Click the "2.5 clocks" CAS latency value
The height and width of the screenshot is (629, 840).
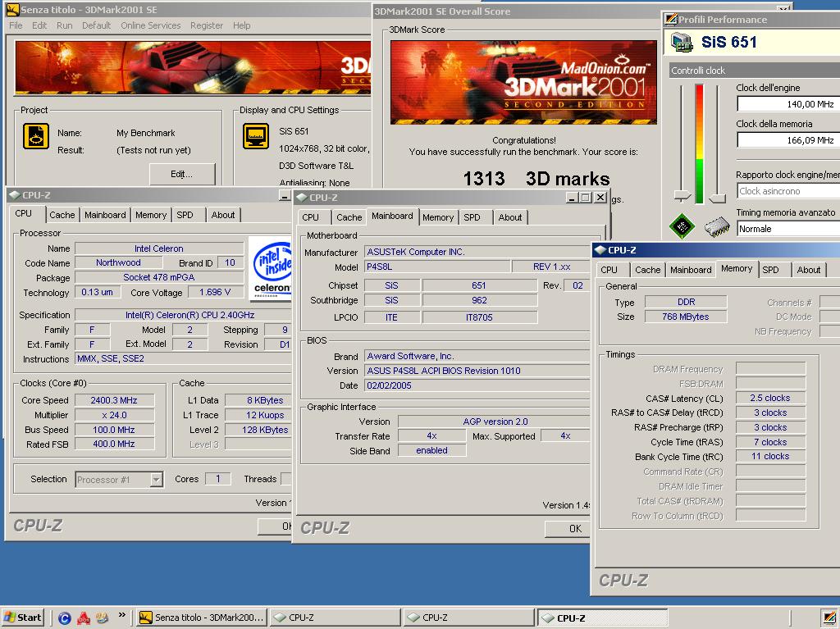(x=769, y=398)
